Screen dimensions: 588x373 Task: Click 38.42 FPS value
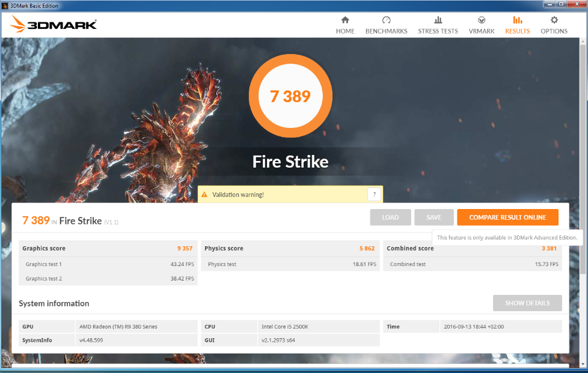[182, 278]
